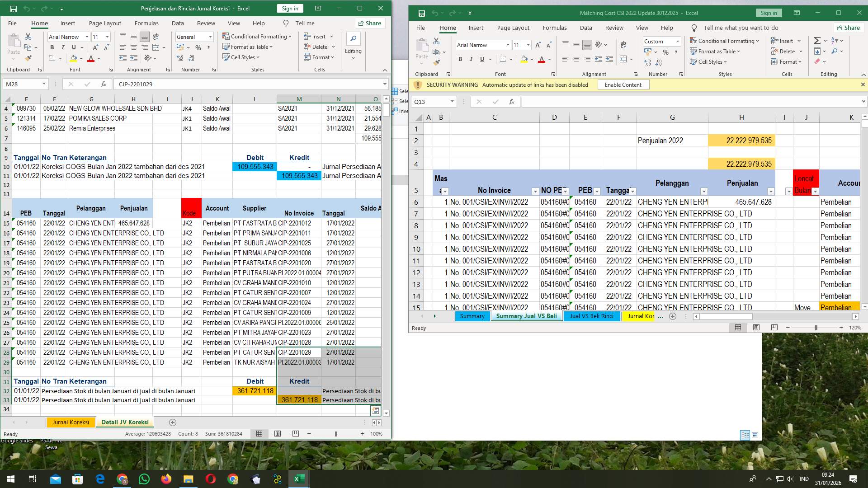Click the Share button in left workbook
The height and width of the screenshot is (488, 868).
point(370,23)
